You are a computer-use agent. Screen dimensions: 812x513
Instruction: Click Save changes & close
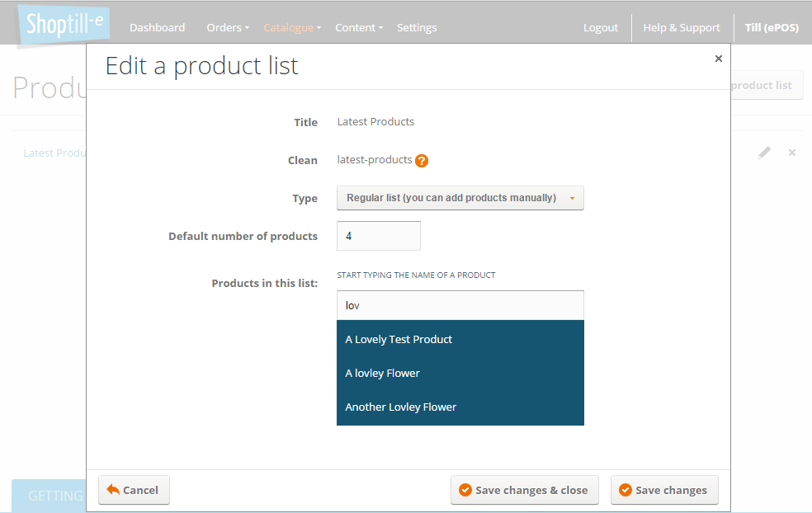point(525,490)
